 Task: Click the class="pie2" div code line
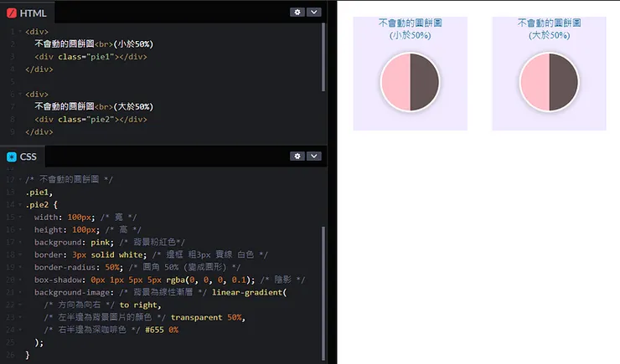point(90,119)
